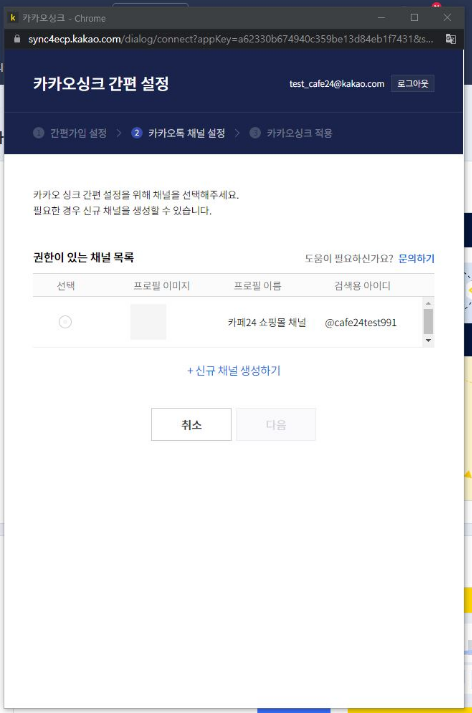Click the 프로필 이름 column header
The image size is (472, 713).
[257, 286]
